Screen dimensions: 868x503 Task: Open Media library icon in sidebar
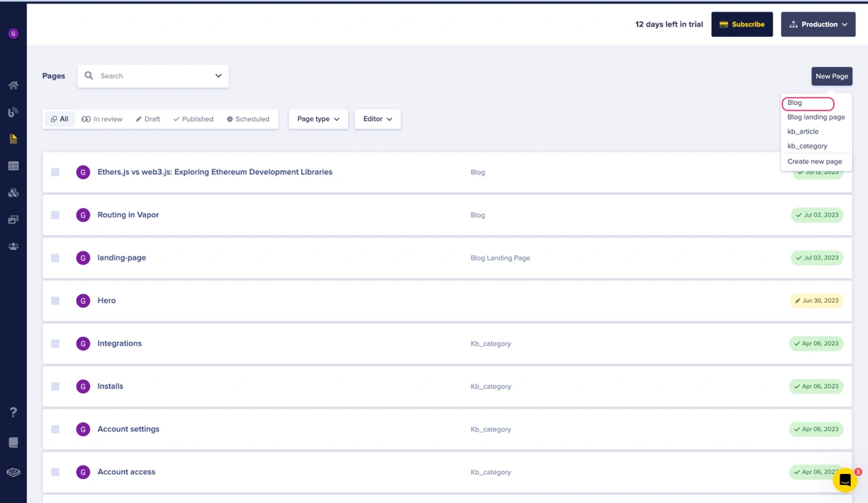[x=13, y=220]
